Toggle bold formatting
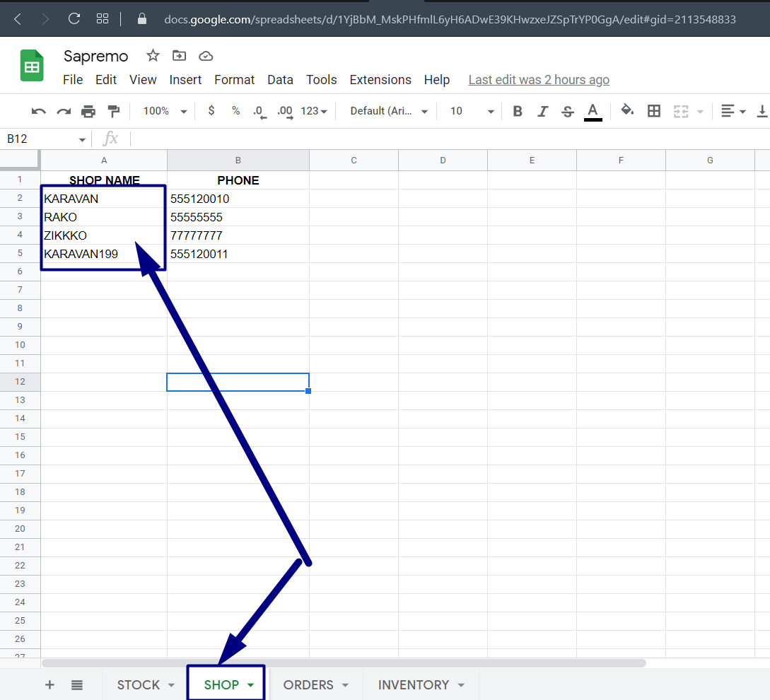The width and height of the screenshot is (770, 700). coord(518,111)
